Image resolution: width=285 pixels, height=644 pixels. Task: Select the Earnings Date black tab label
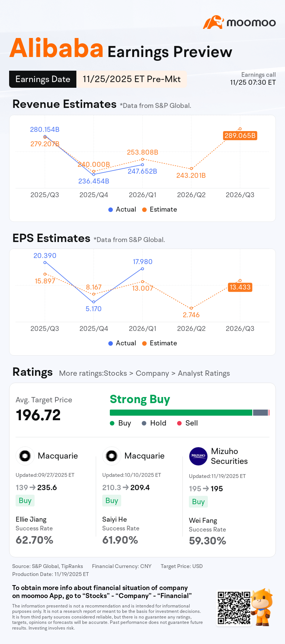(43, 79)
